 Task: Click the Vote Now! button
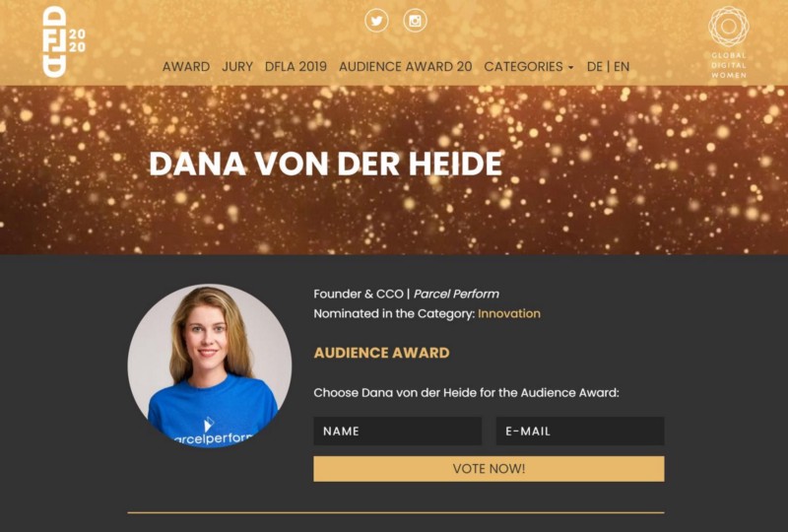tap(489, 469)
